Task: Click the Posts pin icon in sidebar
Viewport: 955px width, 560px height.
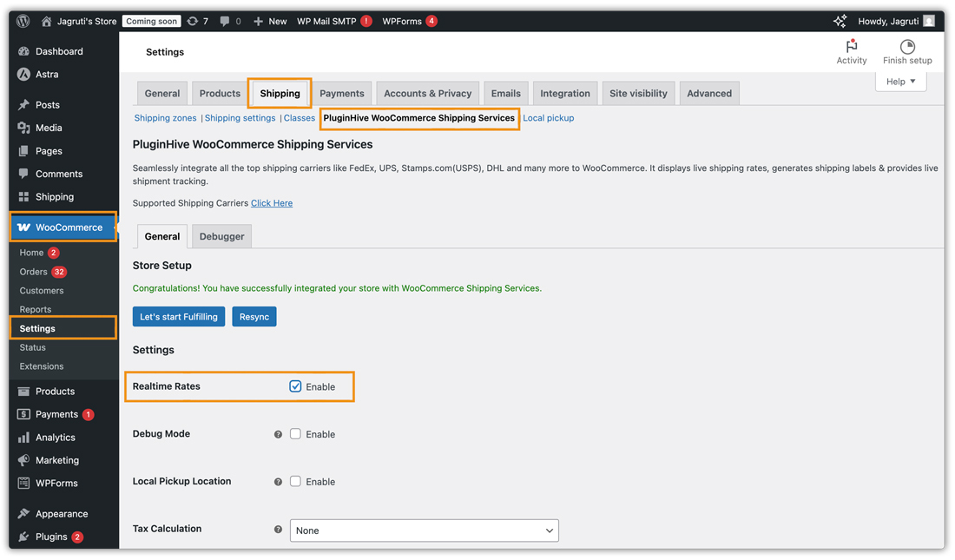Action: [x=23, y=105]
